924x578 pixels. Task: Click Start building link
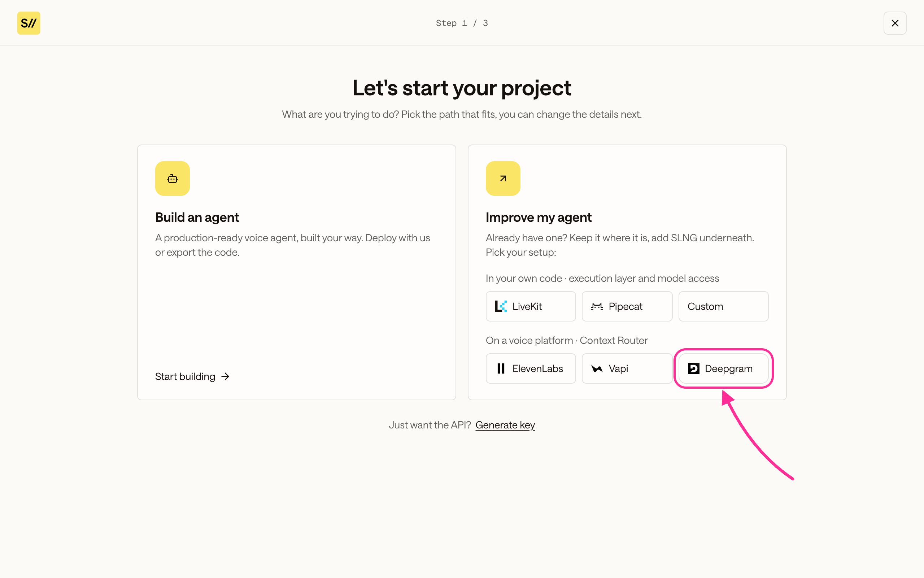(x=192, y=376)
